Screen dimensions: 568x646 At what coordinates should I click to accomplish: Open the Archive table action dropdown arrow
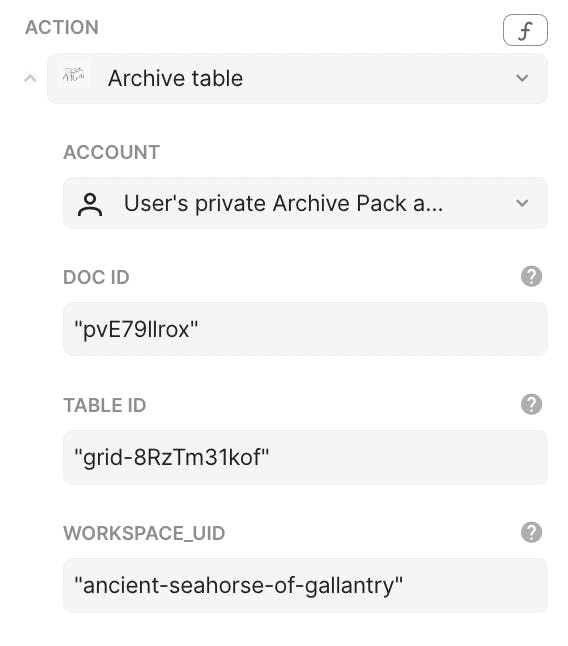[522, 78]
